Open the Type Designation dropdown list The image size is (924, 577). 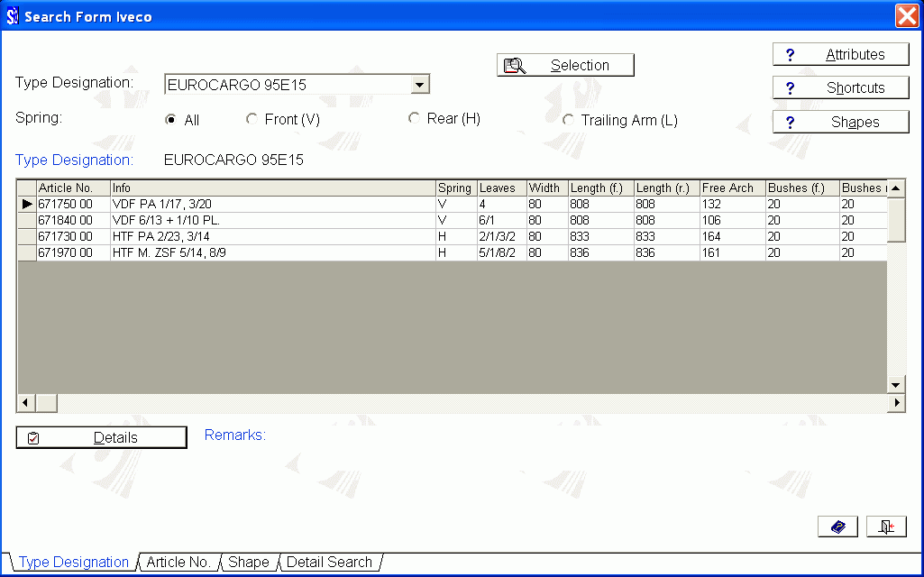click(x=419, y=85)
